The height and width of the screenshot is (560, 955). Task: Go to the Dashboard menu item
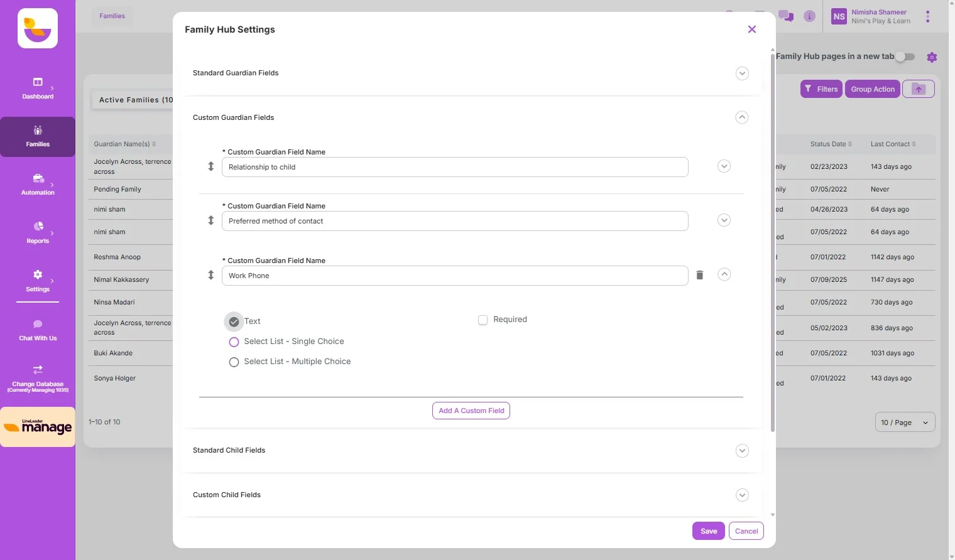point(38,88)
